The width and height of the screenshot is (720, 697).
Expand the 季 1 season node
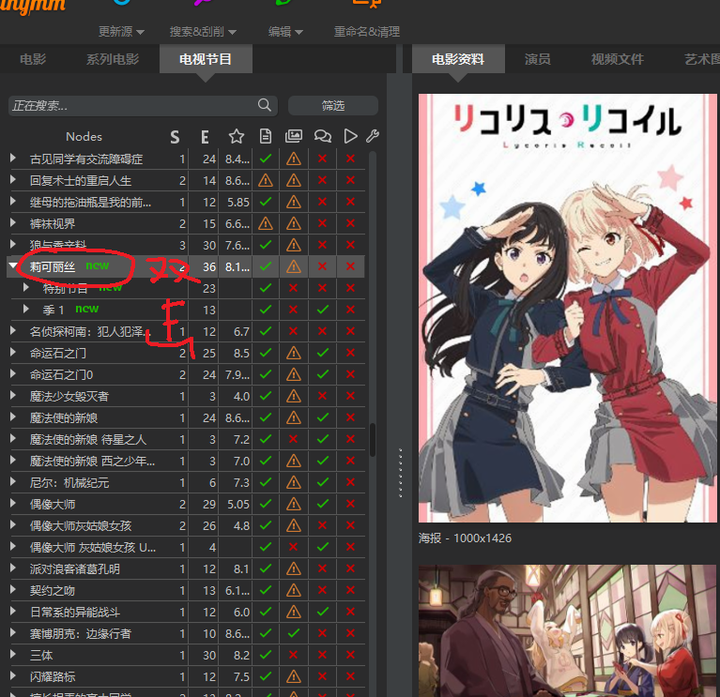(26, 309)
